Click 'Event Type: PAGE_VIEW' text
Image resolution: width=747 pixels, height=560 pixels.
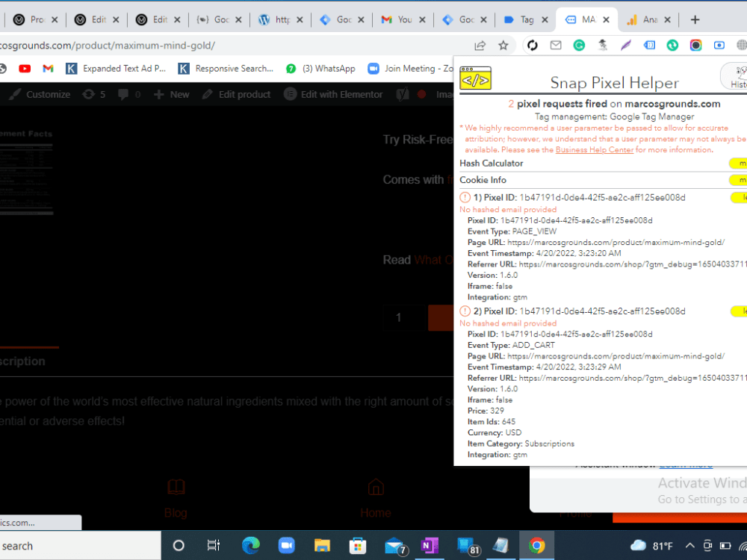[512, 231]
